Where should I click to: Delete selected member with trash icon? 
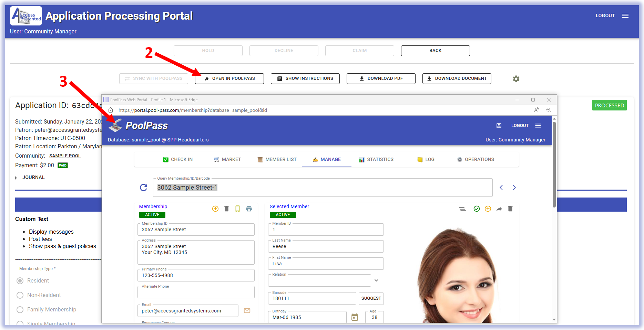510,209
